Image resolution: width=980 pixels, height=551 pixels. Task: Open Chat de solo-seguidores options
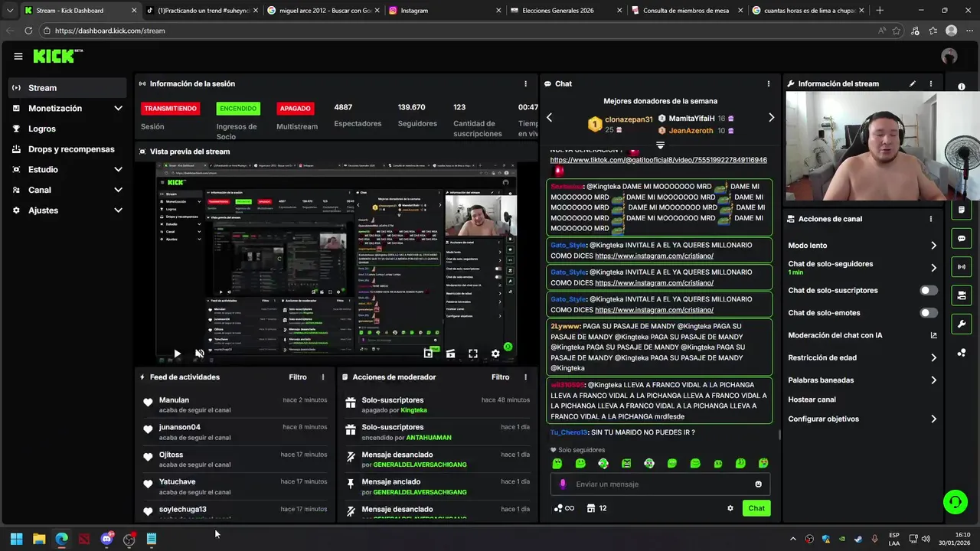point(862,268)
